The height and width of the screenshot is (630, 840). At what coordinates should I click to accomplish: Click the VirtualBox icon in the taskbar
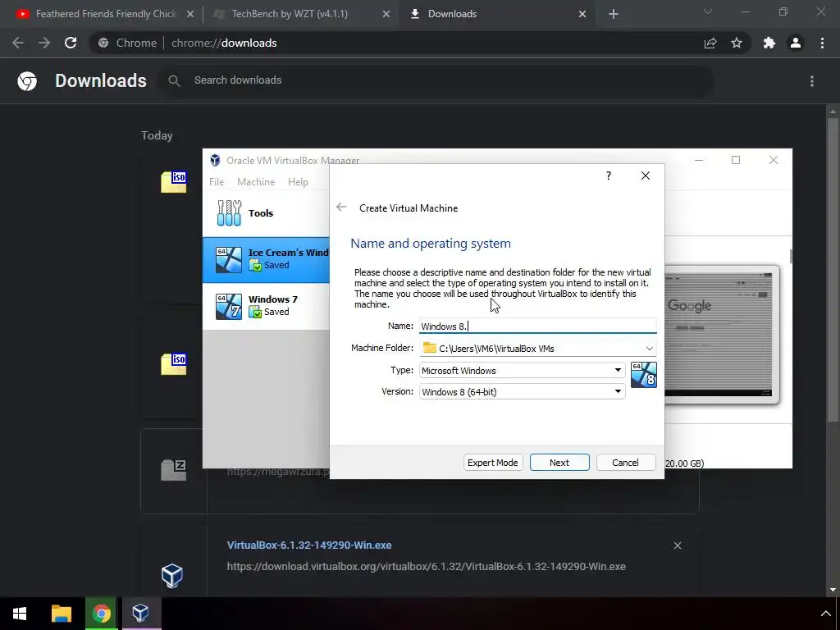tap(141, 614)
